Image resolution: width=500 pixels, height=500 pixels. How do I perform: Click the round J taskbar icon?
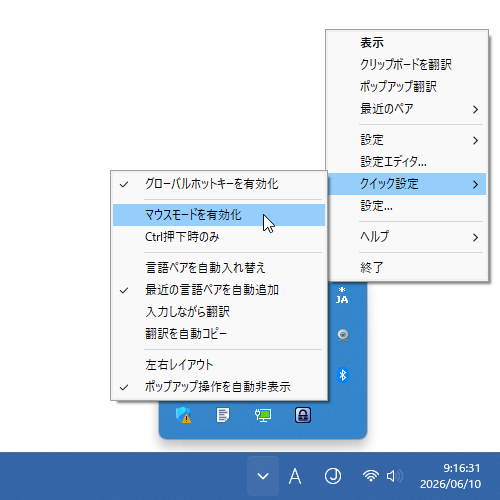(333, 476)
